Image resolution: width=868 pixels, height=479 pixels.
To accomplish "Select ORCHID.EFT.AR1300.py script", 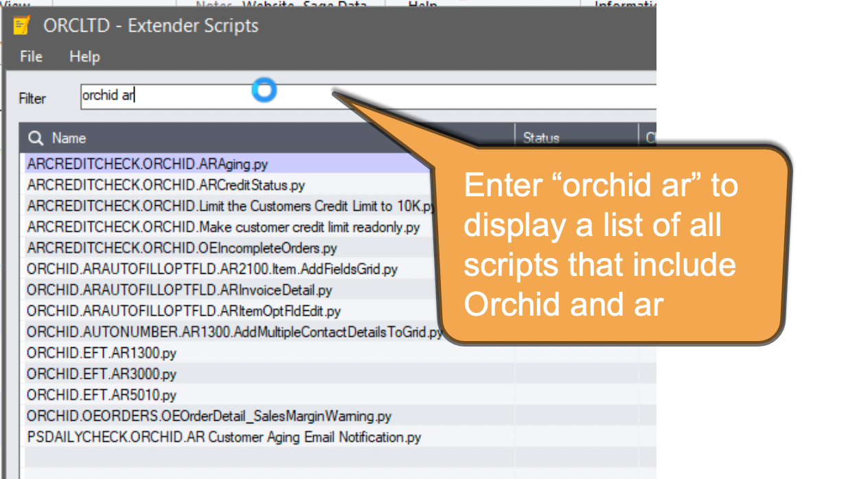I will coord(102,353).
